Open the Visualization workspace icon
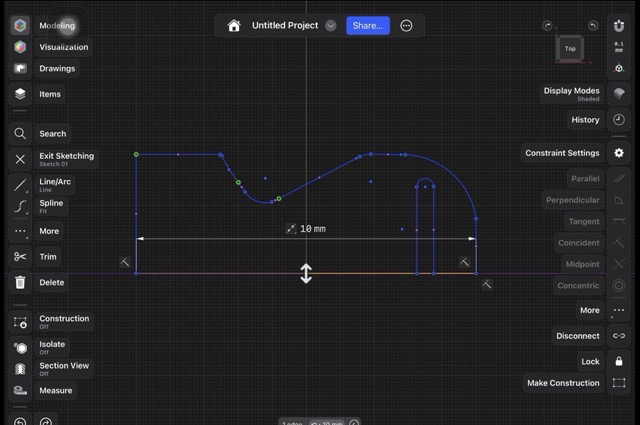The image size is (640, 425). (x=20, y=47)
